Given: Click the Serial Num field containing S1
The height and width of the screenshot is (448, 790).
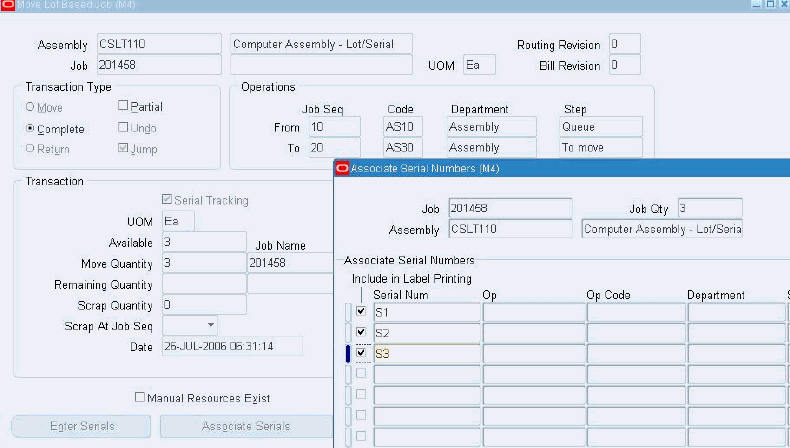Looking at the screenshot, I should [x=427, y=312].
